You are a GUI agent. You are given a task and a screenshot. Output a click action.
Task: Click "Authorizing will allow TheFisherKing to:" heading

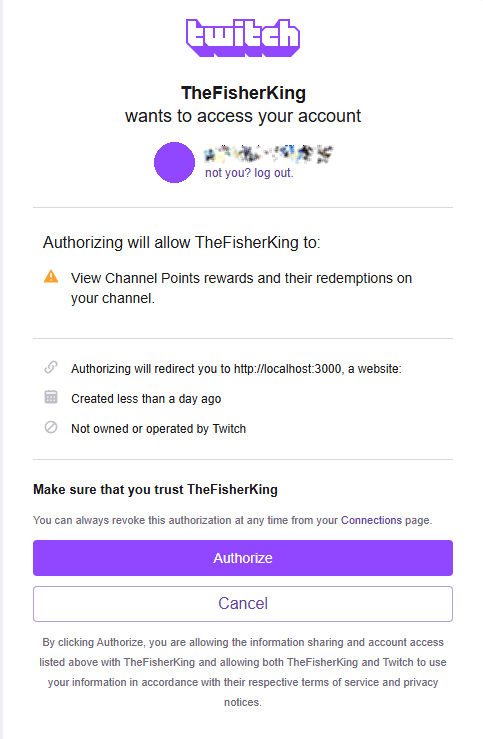click(181, 242)
